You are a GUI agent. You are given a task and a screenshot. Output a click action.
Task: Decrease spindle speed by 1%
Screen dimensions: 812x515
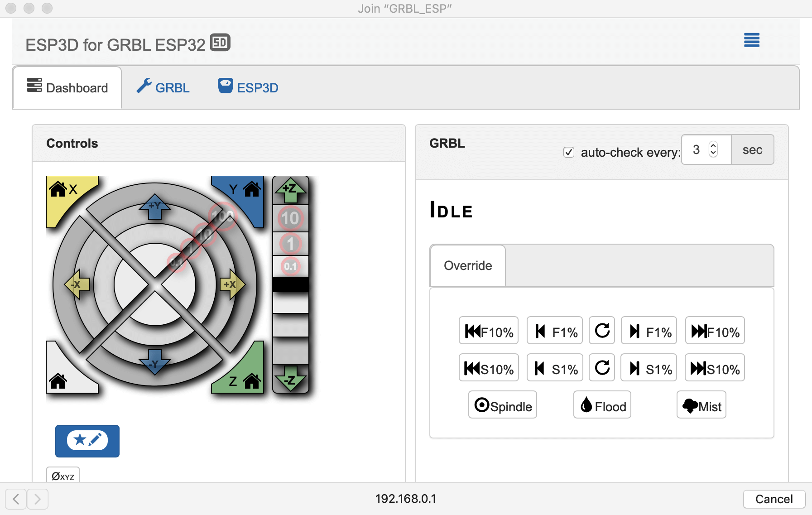pos(555,368)
